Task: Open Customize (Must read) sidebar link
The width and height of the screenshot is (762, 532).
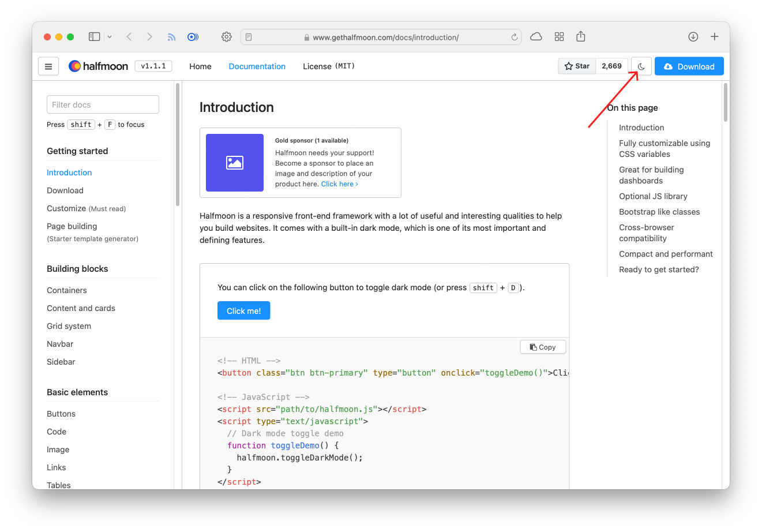Action: click(x=87, y=208)
